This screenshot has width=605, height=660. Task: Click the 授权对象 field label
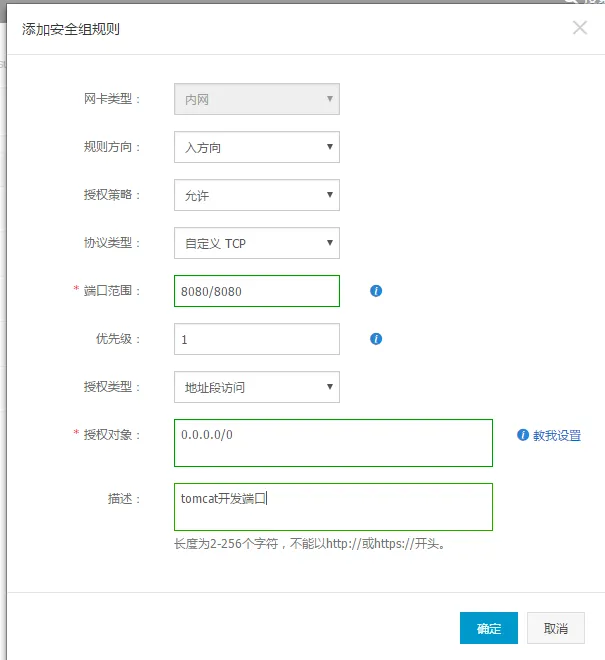click(112, 434)
